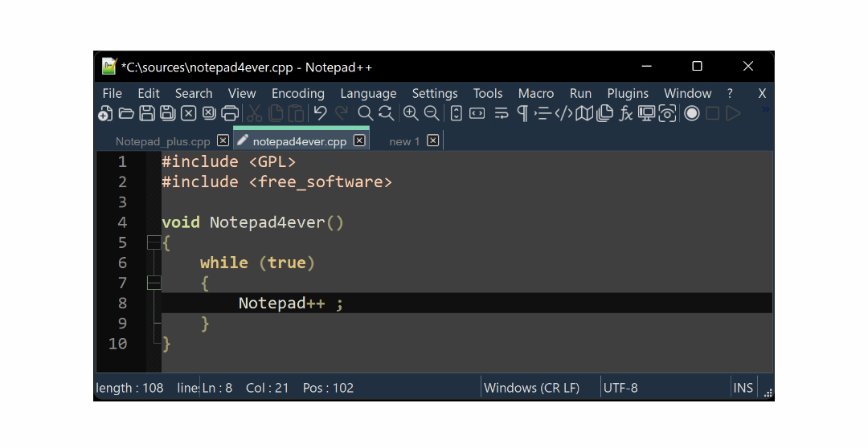Click line number 4 in the margin
This screenshot has width=868, height=448.
click(122, 222)
